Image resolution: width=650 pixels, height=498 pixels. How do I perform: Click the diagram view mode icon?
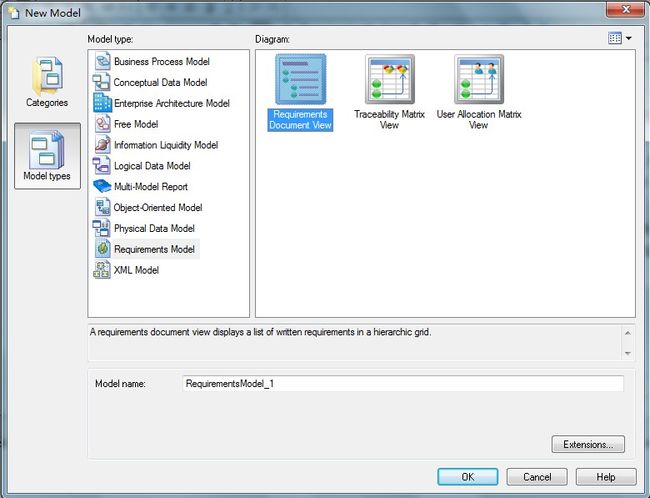[x=614, y=38]
